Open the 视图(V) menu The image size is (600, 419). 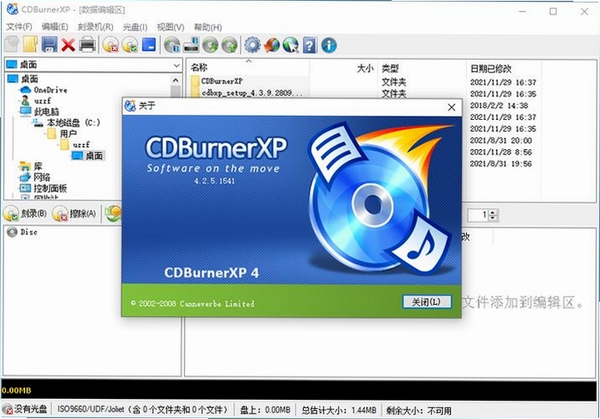[170, 27]
